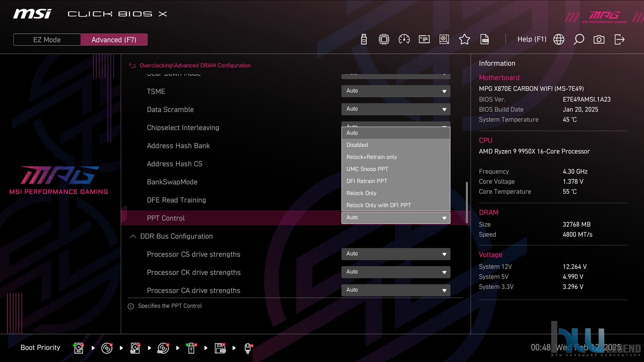This screenshot has width=644, height=362.
Task: Open the M-Flash USB BIOS update icon
Action: click(x=363, y=39)
